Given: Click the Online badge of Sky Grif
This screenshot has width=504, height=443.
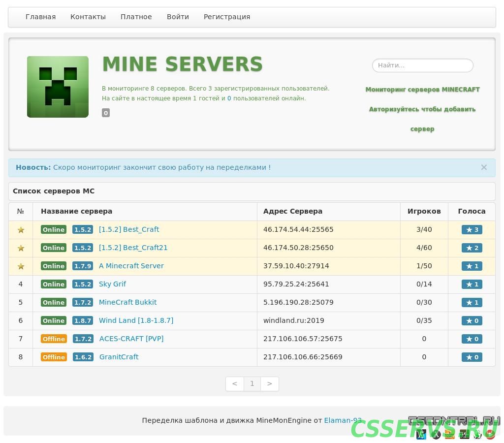Looking at the screenshot, I should pos(54,284).
